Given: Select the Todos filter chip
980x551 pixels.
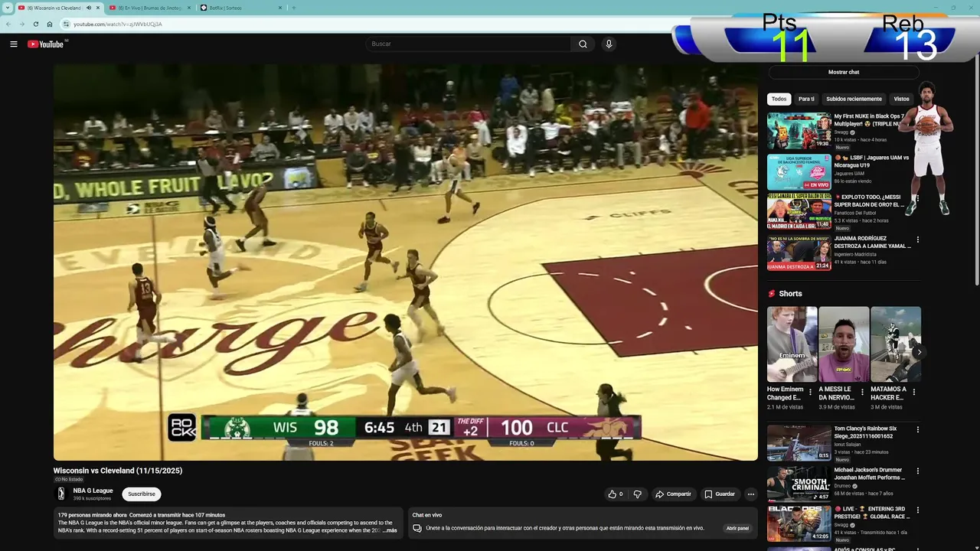Looking at the screenshot, I should coord(779,99).
